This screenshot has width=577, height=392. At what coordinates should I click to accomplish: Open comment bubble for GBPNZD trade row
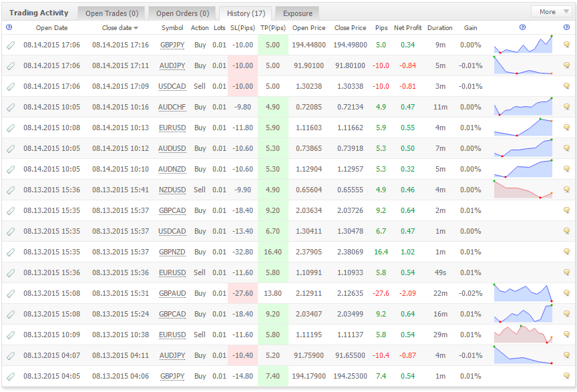click(x=566, y=252)
